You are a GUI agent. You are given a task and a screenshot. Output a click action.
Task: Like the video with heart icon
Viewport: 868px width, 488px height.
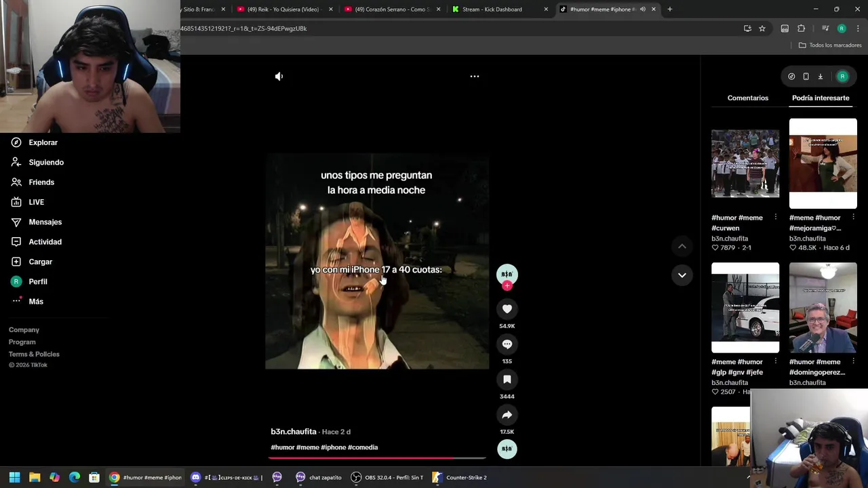[x=507, y=309]
